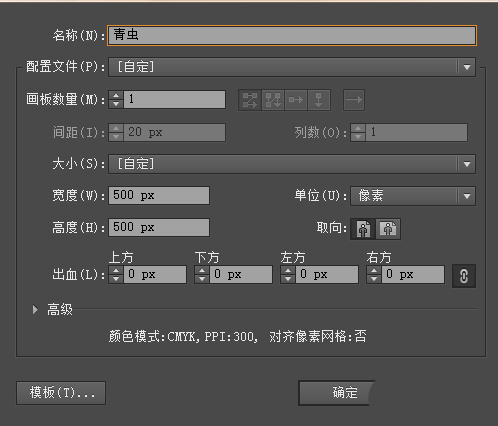Select arrange by column icon

[x=319, y=100]
